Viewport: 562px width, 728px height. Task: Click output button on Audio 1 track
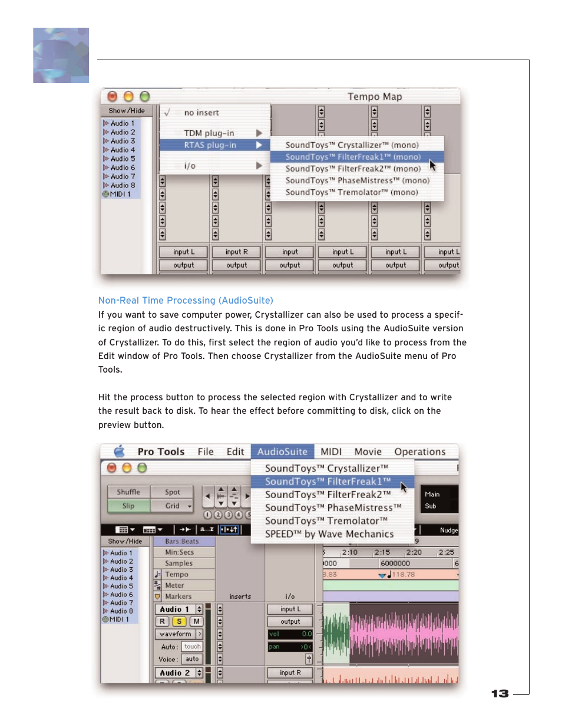[290, 621]
